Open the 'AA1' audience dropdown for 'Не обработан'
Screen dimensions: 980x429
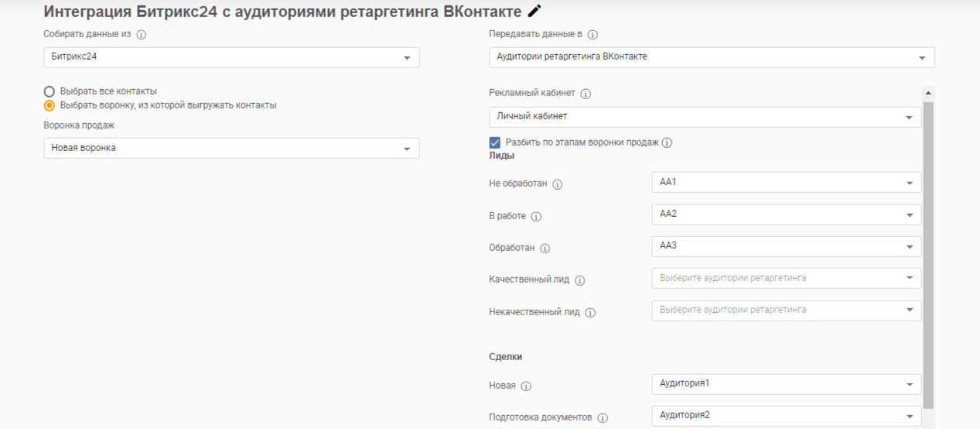[786, 182]
